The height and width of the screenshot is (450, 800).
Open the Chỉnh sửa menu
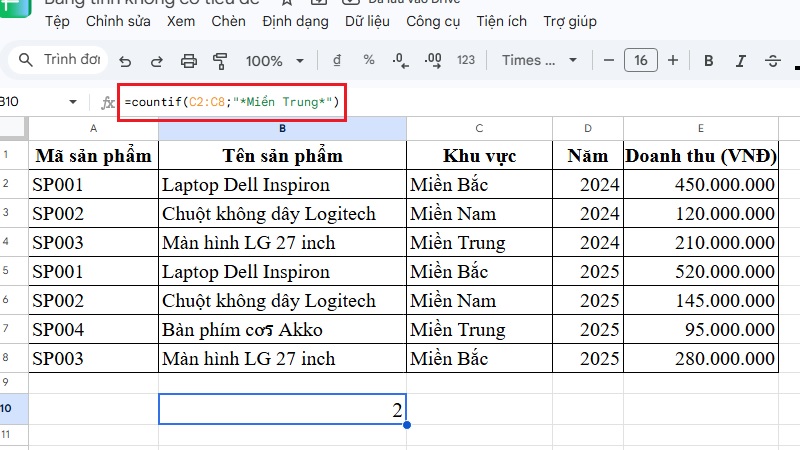tap(118, 21)
